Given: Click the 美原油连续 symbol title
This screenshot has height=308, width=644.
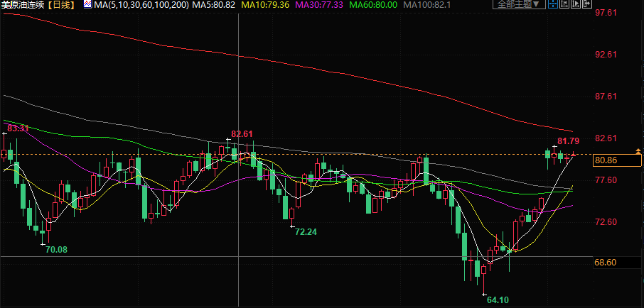Looking at the screenshot, I should [x=22, y=6].
